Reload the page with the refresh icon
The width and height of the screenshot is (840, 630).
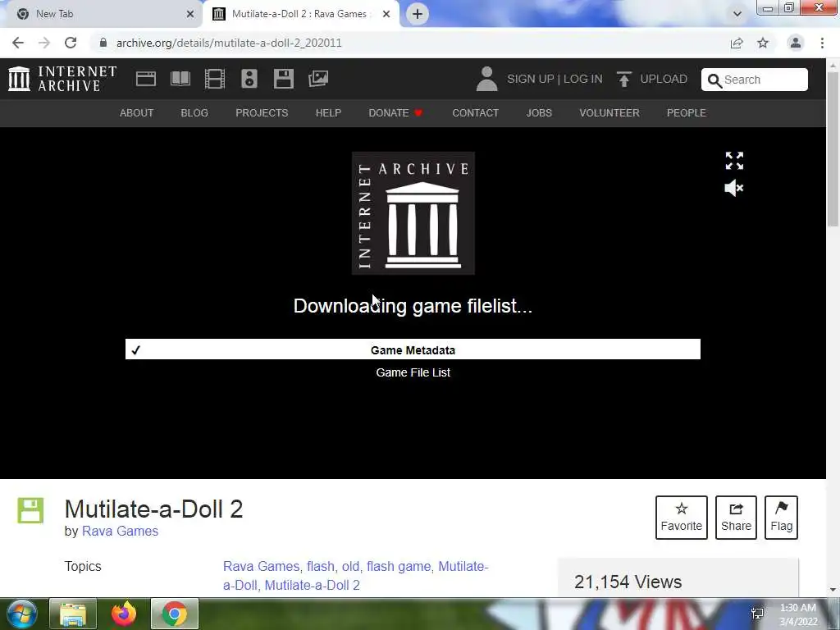pyautogui.click(x=71, y=43)
